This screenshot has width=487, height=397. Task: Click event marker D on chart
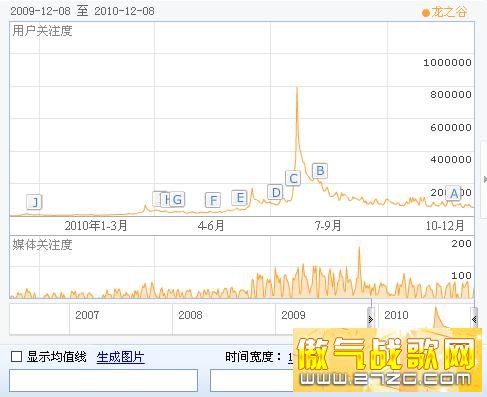276,192
